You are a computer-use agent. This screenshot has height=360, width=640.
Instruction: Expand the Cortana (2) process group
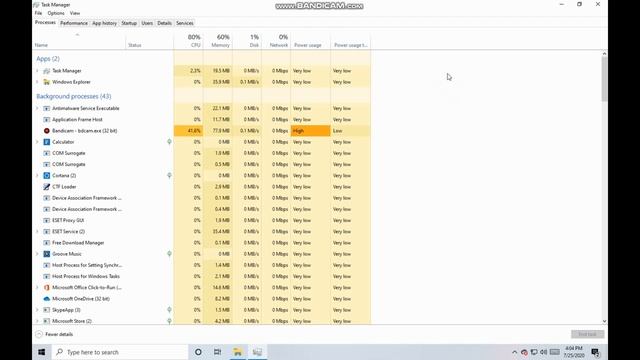pos(38,176)
